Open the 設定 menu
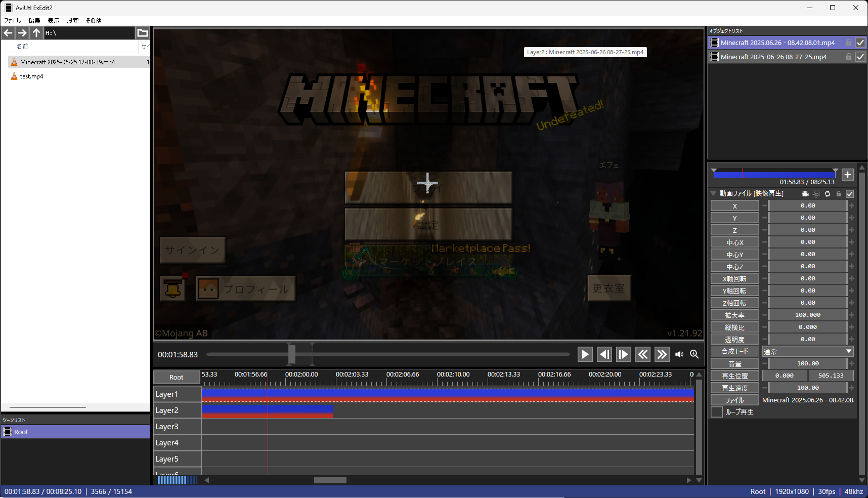Screen dimensions: 868x498 click(73, 21)
